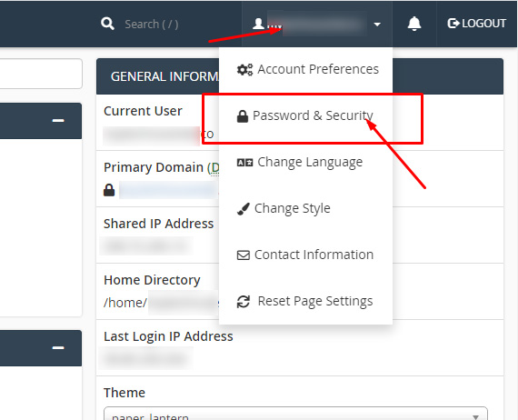Click the Primary Domain padlock icon

click(x=109, y=190)
